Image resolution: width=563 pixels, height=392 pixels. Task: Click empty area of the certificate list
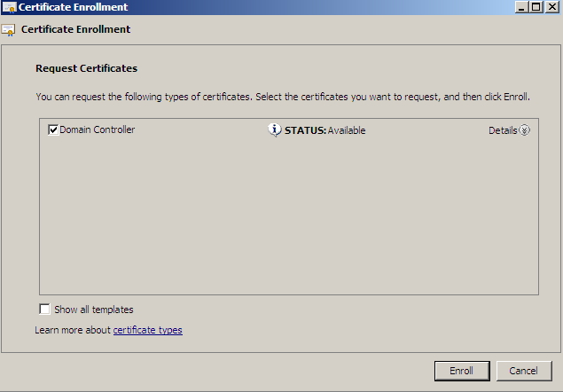pyautogui.click(x=288, y=222)
